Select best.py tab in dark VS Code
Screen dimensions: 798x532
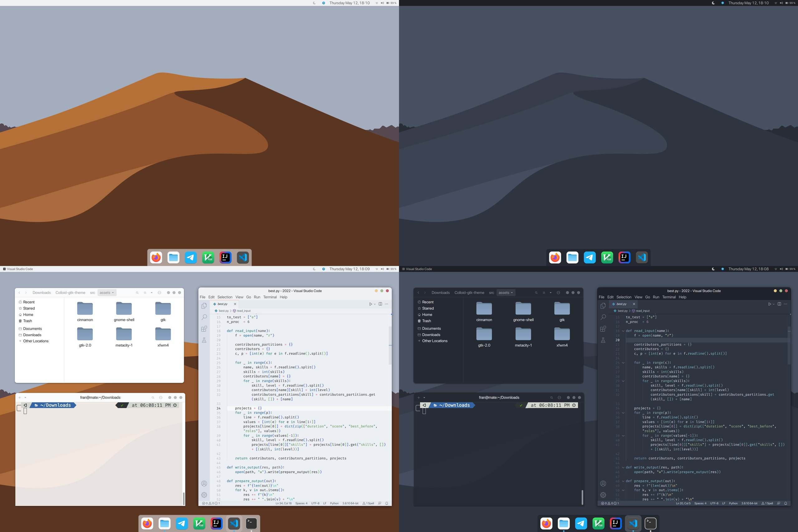click(x=621, y=304)
